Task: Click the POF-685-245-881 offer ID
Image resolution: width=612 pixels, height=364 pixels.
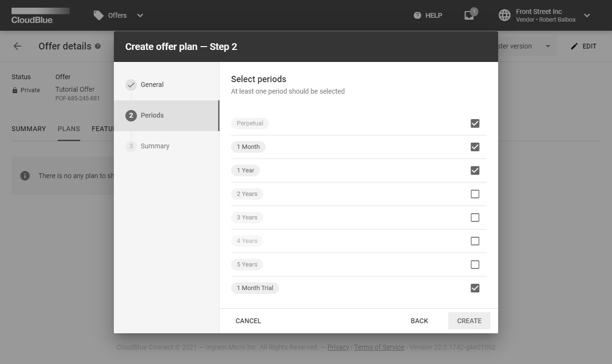Action: 78,98
